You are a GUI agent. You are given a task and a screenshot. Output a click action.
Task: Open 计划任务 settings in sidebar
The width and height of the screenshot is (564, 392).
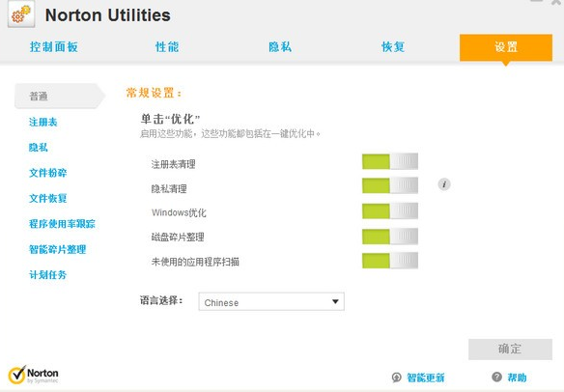point(48,275)
